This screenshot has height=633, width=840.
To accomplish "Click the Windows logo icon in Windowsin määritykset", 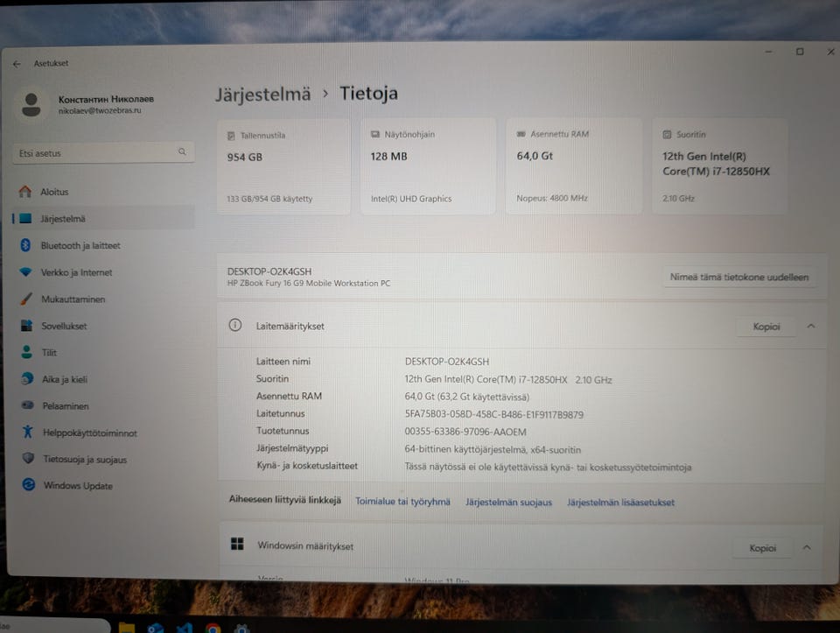I will 237,544.
